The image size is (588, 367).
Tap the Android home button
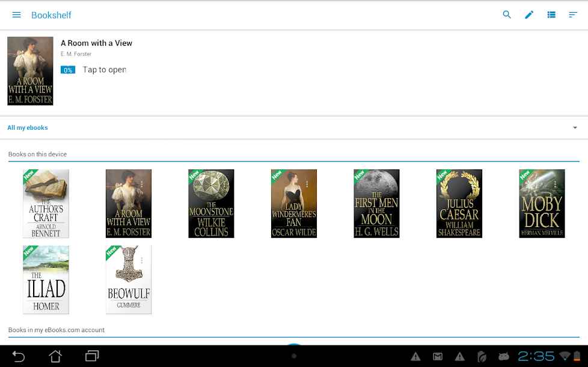(55, 356)
